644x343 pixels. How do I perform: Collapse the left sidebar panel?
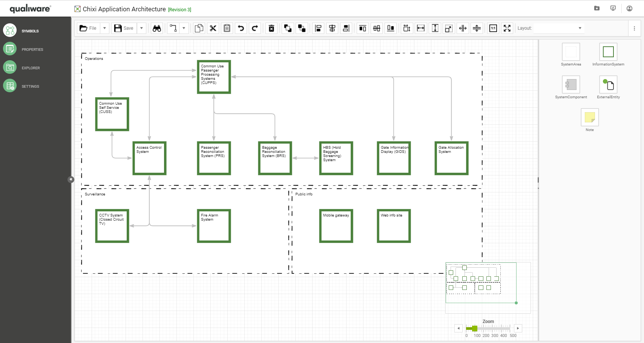71,180
